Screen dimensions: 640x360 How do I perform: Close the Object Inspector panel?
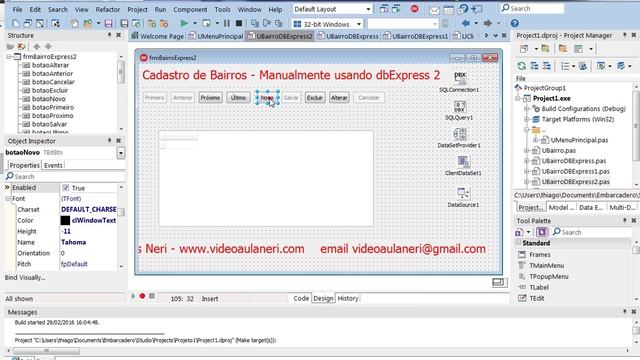pyautogui.click(x=118, y=141)
